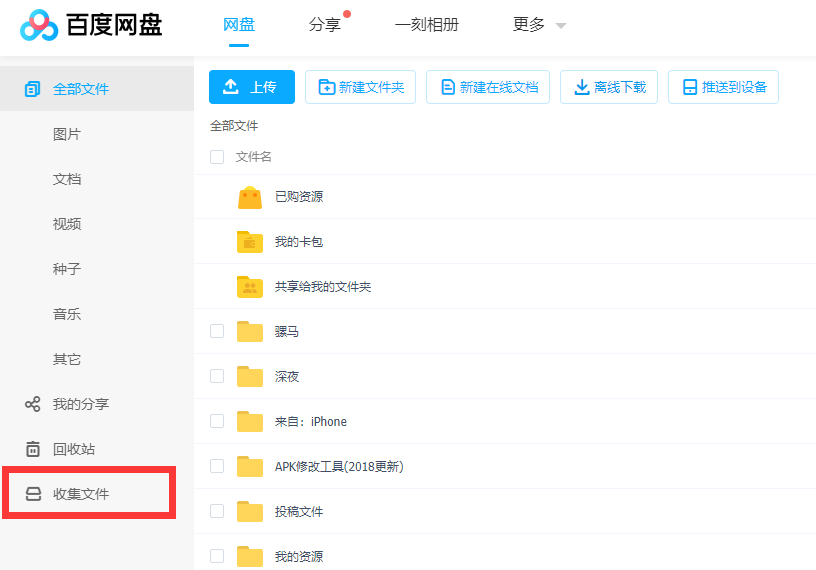Open the 更多 menu
Image resolution: width=816 pixels, height=570 pixels.
(x=529, y=24)
